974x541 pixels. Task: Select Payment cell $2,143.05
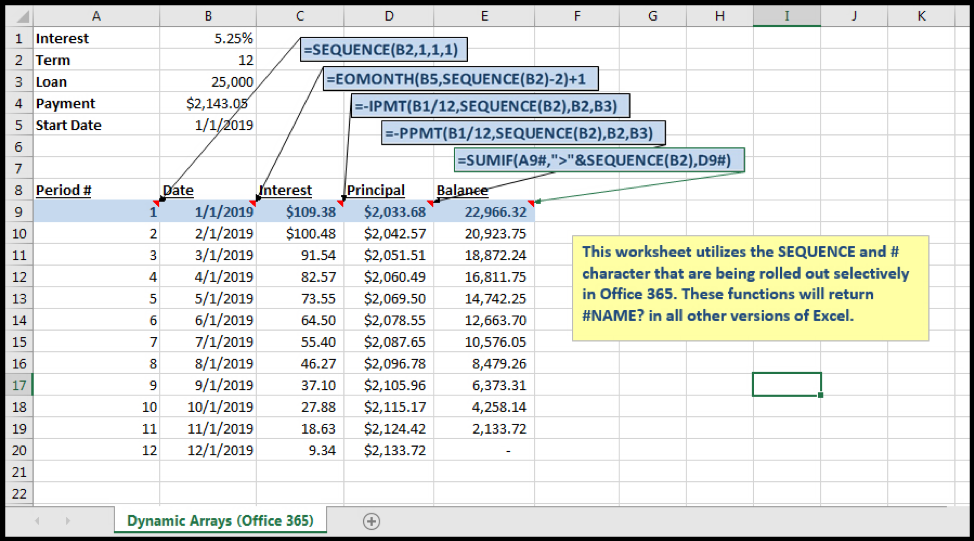[208, 103]
